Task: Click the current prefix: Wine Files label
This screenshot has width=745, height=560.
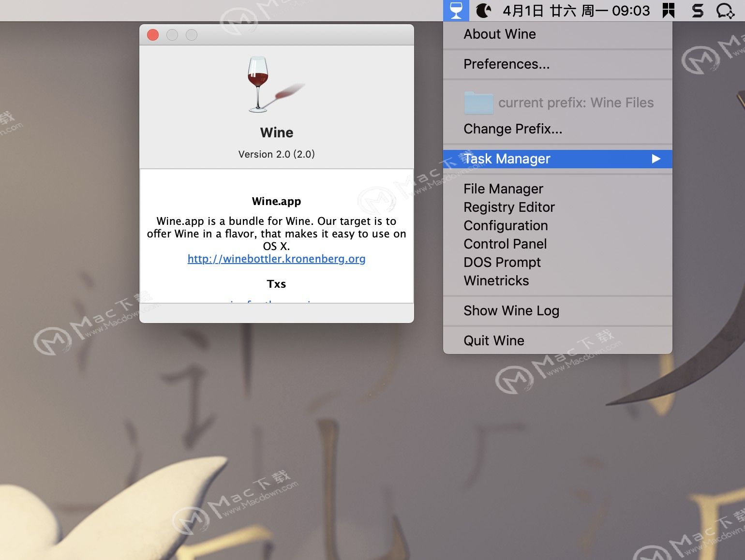Action: click(x=576, y=103)
